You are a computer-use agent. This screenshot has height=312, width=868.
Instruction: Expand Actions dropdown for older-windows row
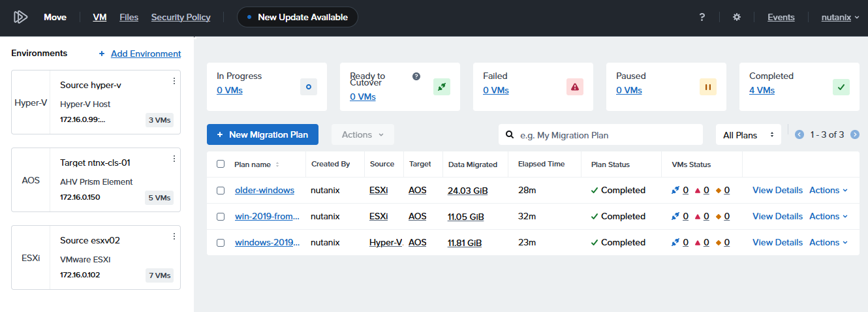(828, 191)
